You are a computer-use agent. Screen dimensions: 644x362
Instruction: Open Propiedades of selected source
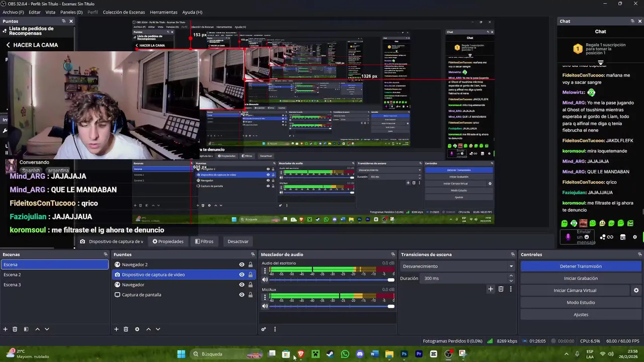click(168, 241)
